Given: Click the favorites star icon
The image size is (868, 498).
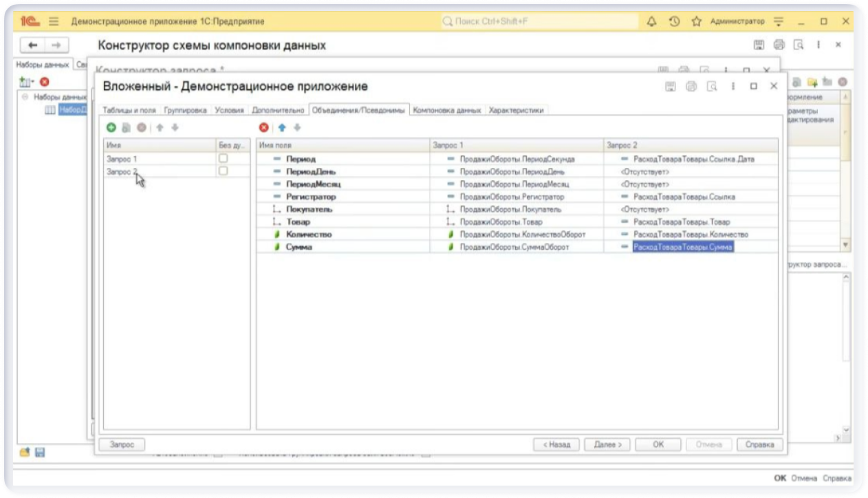Looking at the screenshot, I should pyautogui.click(x=696, y=21).
